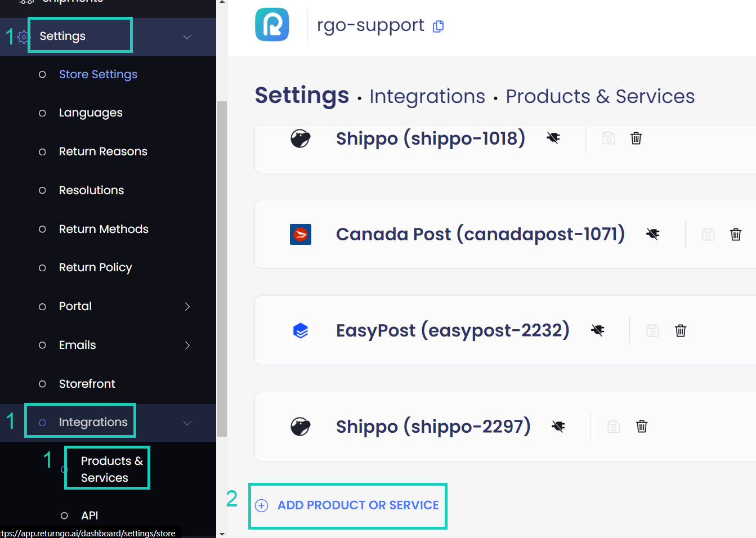Open the API settings menu item

[90, 515]
